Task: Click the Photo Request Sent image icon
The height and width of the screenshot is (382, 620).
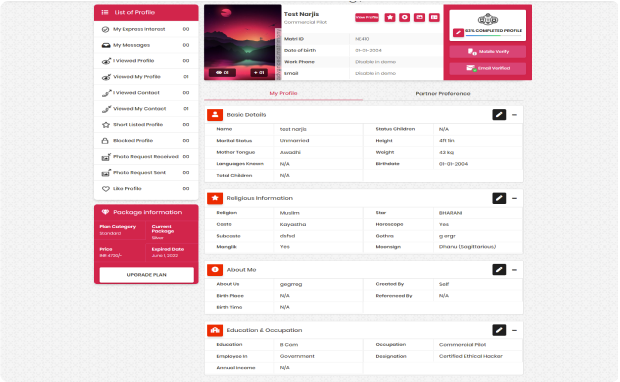Action: (x=106, y=173)
